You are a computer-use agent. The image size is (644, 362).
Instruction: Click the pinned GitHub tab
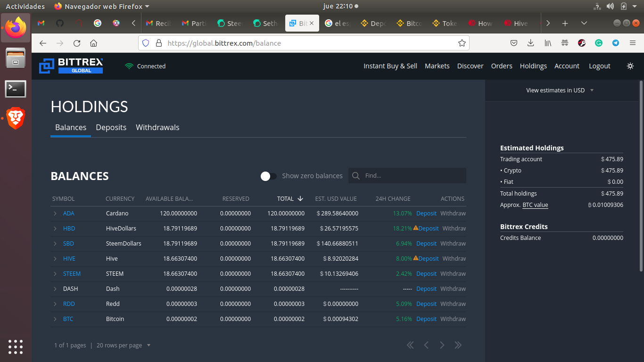(x=60, y=23)
